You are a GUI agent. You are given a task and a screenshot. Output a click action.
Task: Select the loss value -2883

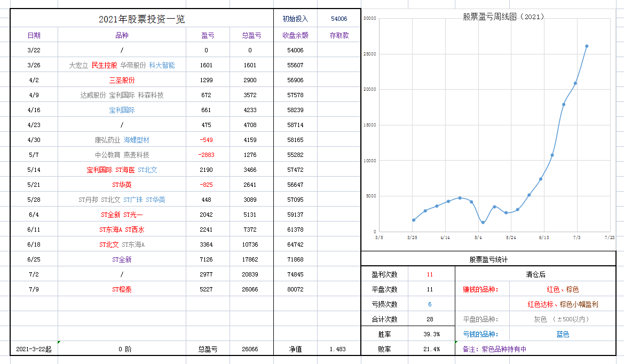[206, 155]
